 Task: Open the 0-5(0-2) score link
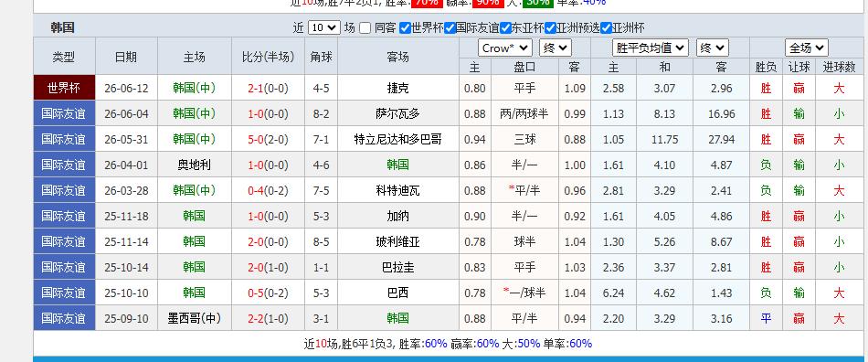(268, 293)
